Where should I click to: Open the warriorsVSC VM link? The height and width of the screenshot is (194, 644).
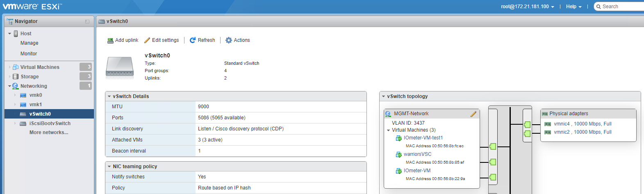pyautogui.click(x=417, y=154)
